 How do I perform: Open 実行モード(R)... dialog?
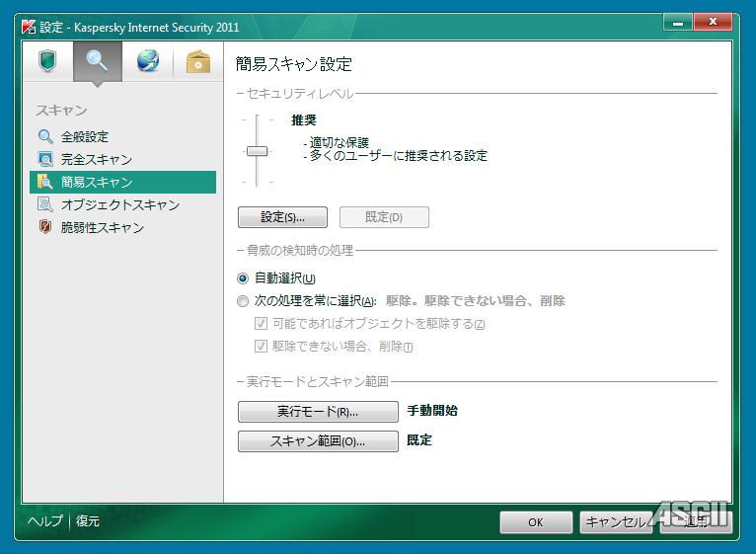click(318, 412)
